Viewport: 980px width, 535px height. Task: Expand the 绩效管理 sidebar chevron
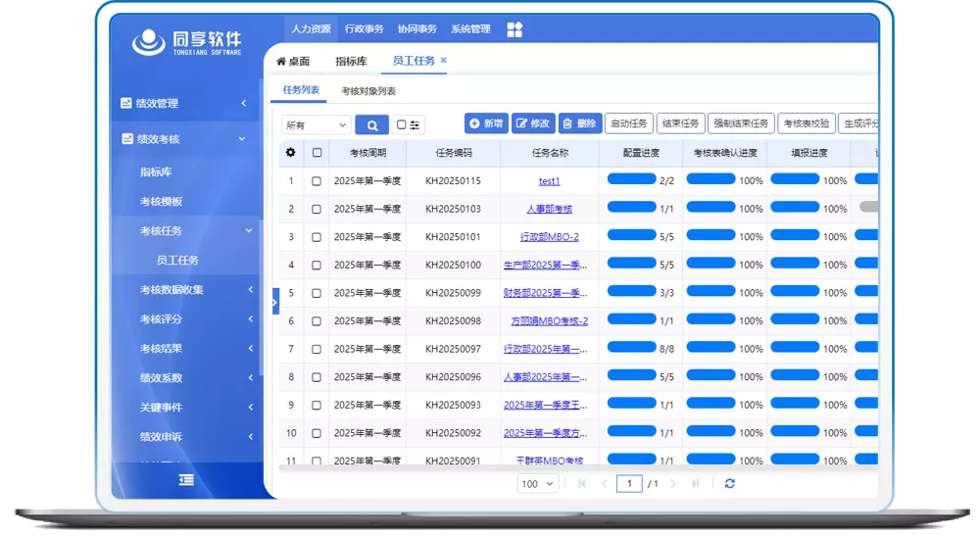[244, 103]
